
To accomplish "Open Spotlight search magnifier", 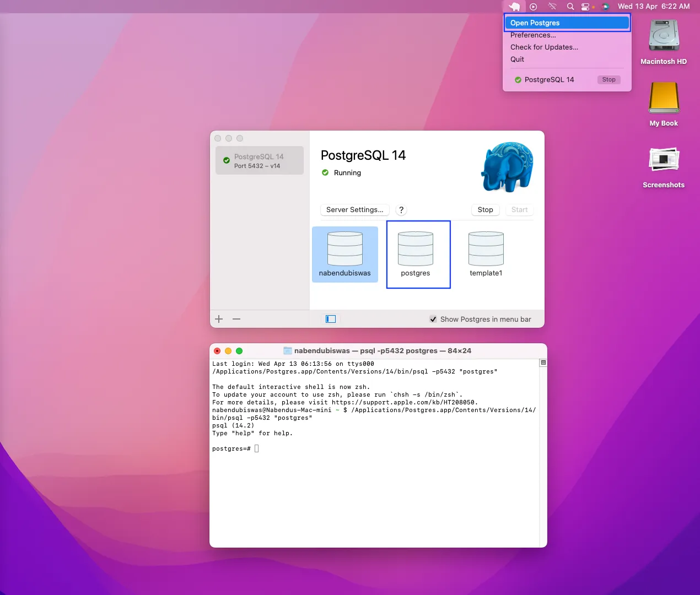I will pyautogui.click(x=570, y=7).
